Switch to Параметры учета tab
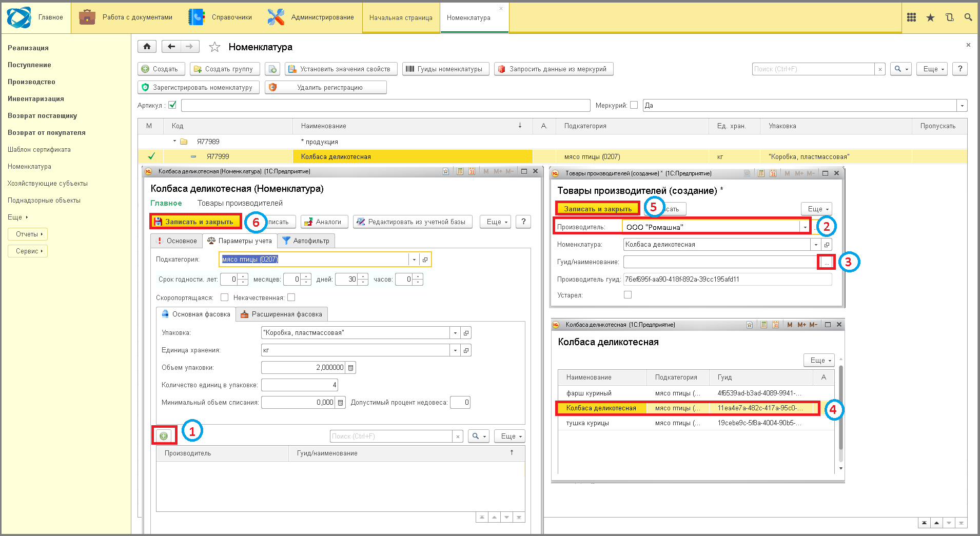The image size is (980, 536). coord(240,241)
